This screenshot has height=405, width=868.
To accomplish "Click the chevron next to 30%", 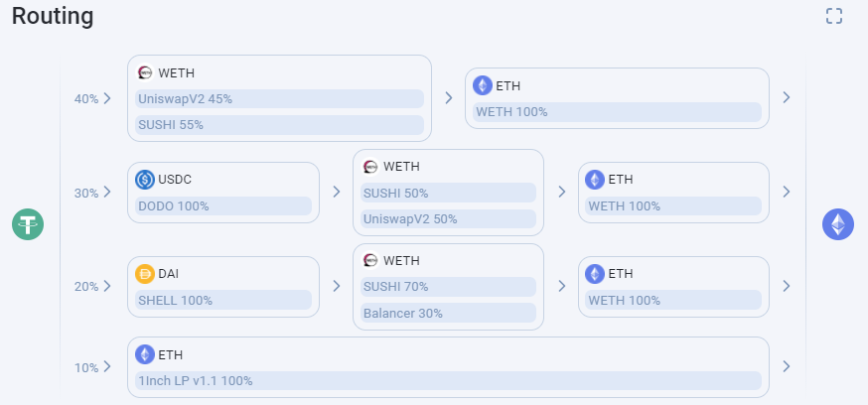I will tap(107, 193).
